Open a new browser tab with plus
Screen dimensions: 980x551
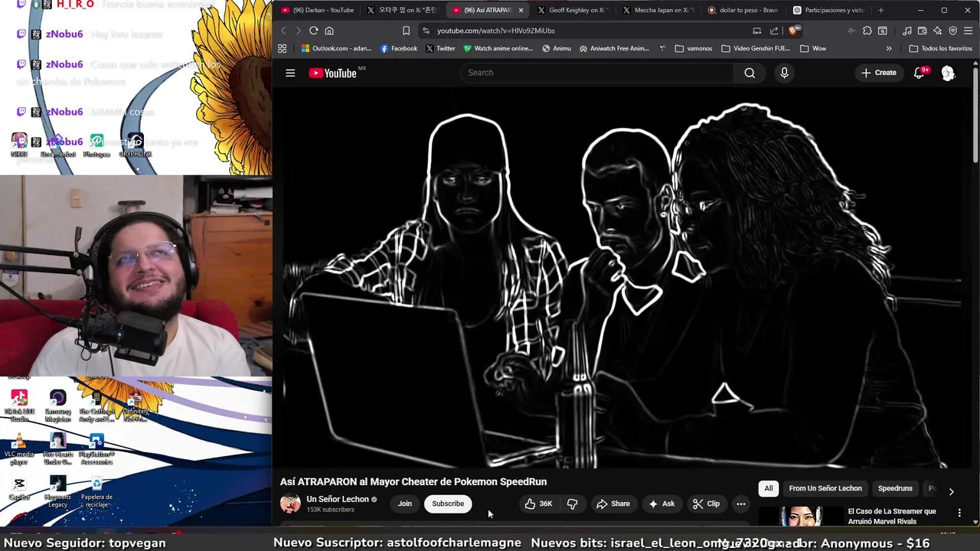(x=880, y=10)
